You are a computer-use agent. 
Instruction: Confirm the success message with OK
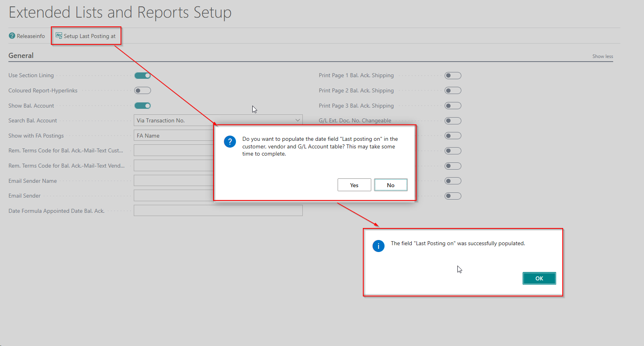point(539,278)
